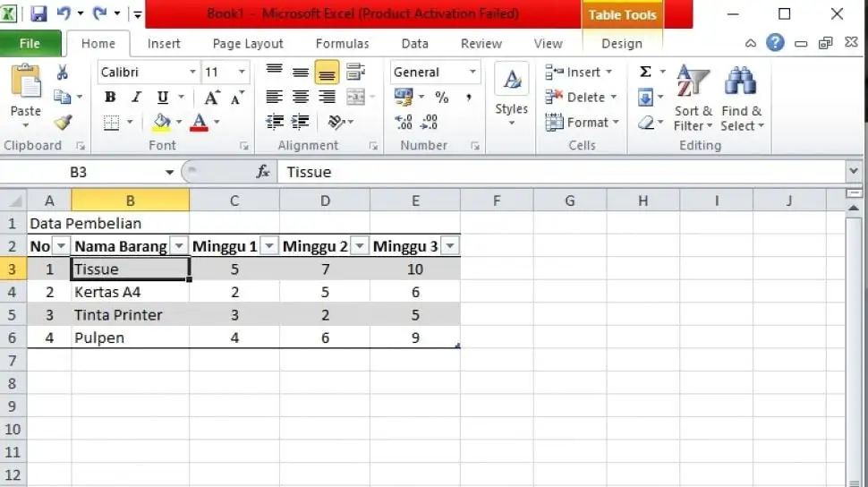The height and width of the screenshot is (487, 868).
Task: Increase font size with Grow Font
Action: pos(211,98)
